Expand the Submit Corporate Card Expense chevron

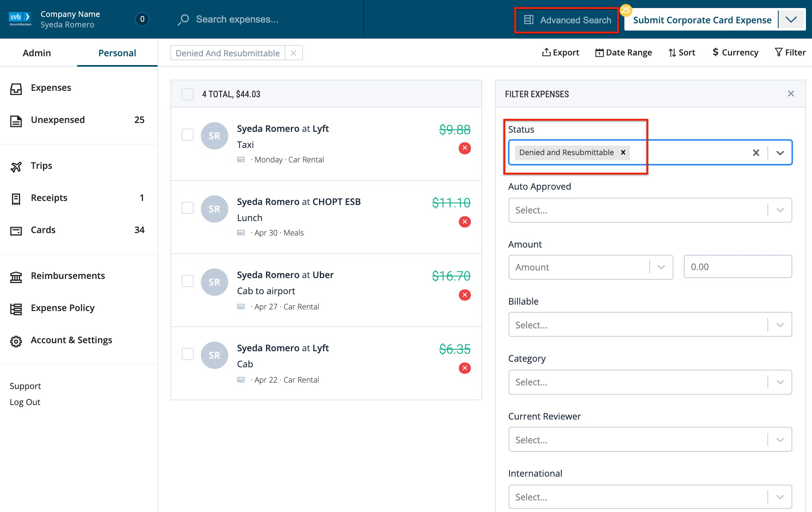point(791,19)
